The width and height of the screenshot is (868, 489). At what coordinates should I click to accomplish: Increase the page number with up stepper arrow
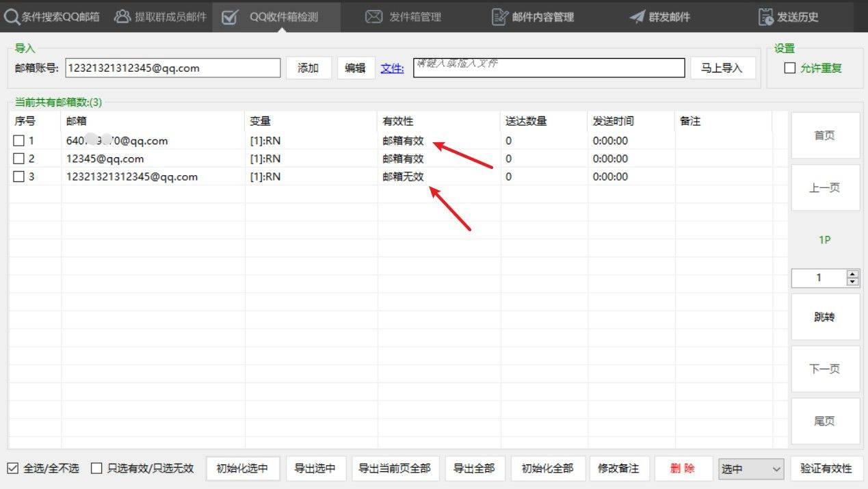pyautogui.click(x=852, y=274)
